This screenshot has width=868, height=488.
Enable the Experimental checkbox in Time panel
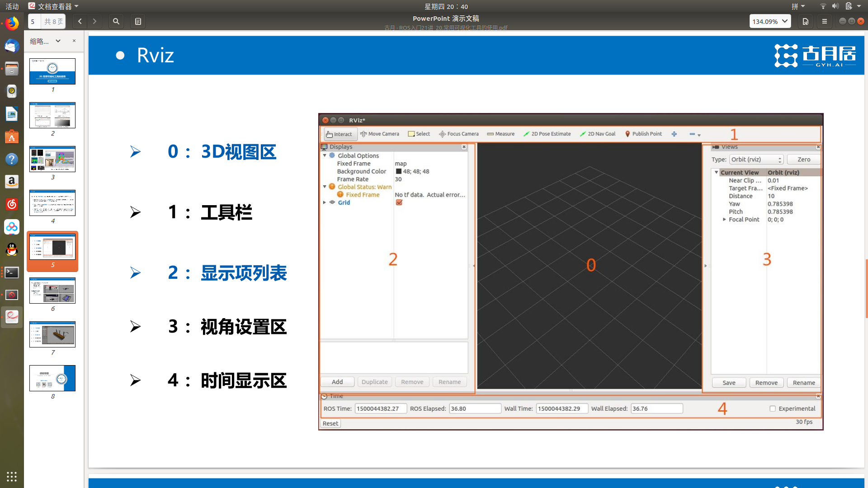pyautogui.click(x=772, y=408)
